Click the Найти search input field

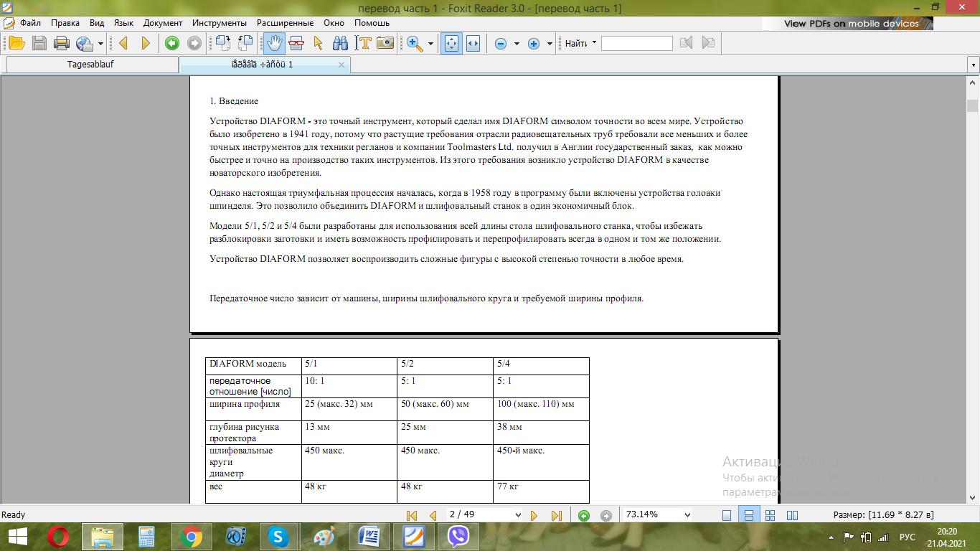click(x=637, y=44)
